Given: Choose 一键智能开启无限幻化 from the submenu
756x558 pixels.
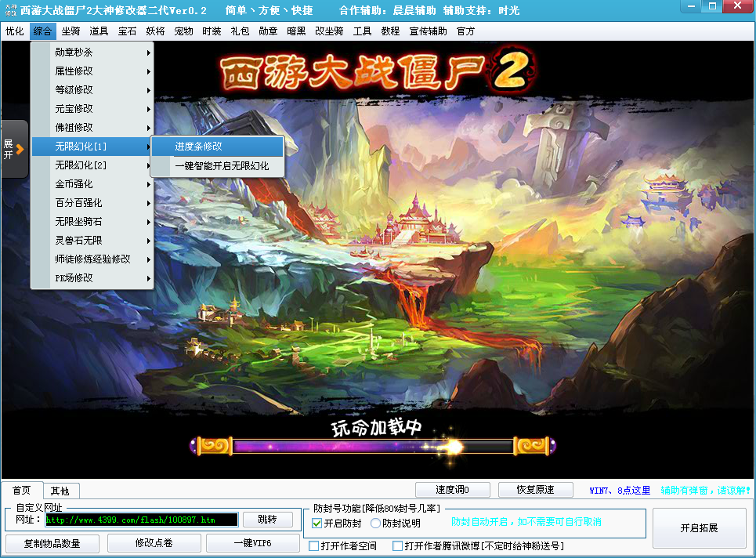Looking at the screenshot, I should (218, 166).
